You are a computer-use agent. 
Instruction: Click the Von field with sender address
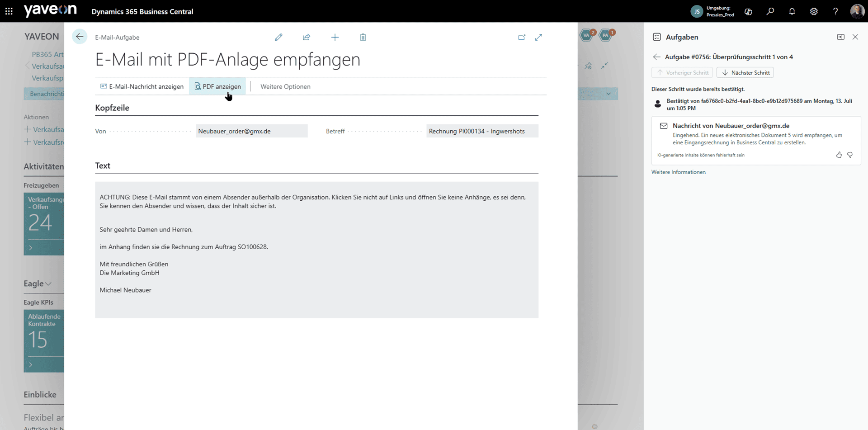(x=251, y=131)
